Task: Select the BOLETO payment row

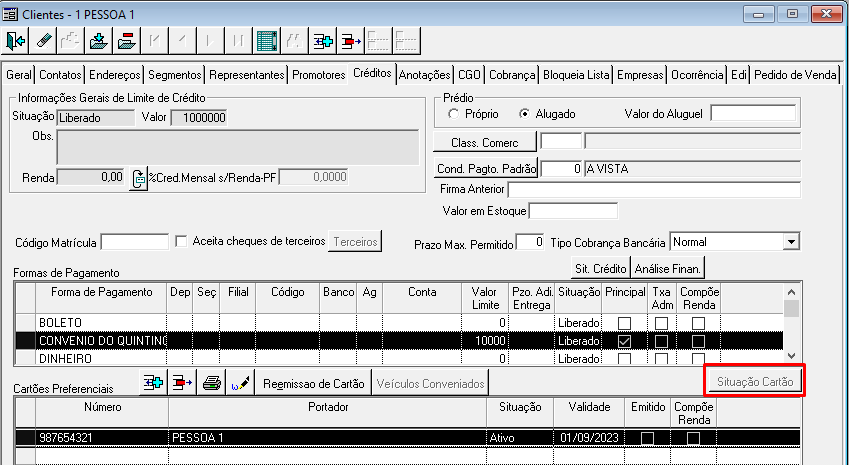Action: pyautogui.click(x=399, y=323)
